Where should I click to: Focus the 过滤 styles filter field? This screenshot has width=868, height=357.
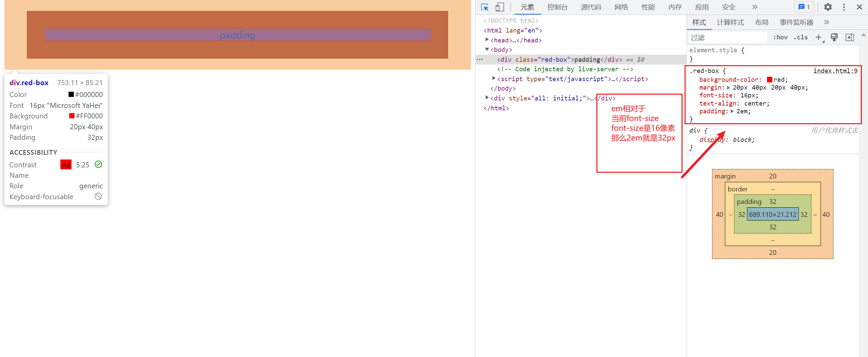pos(727,37)
